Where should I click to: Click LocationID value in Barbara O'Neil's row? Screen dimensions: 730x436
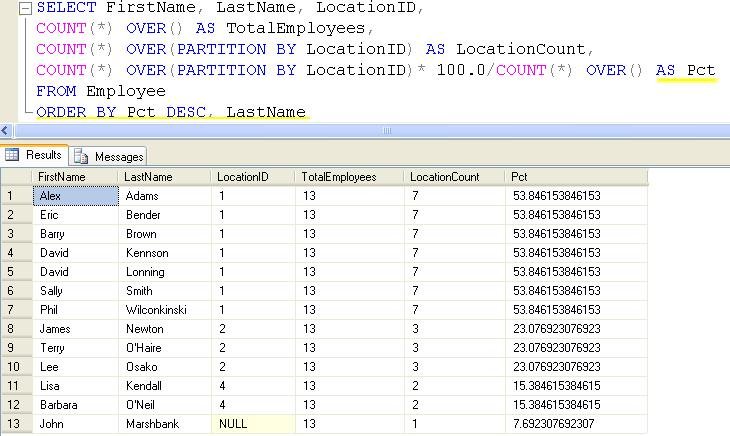click(x=253, y=405)
